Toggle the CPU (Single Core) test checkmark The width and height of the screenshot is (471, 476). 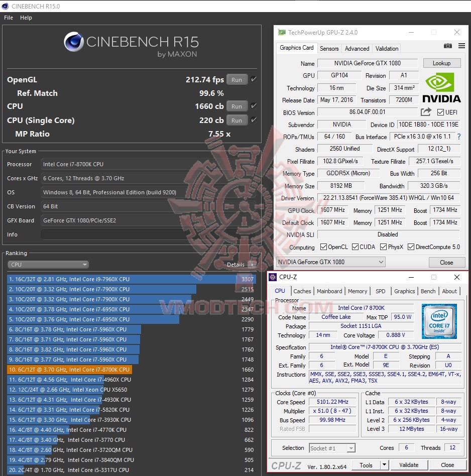click(x=254, y=120)
